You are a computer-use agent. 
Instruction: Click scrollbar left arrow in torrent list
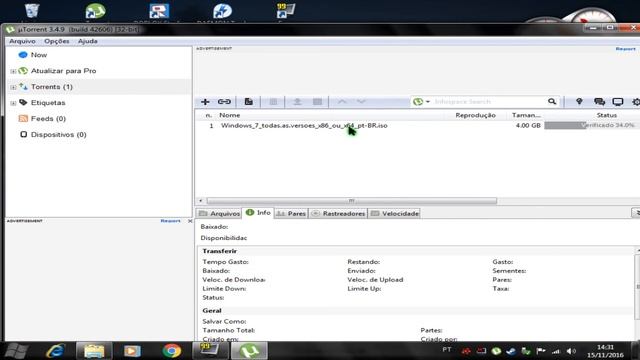[200, 201]
